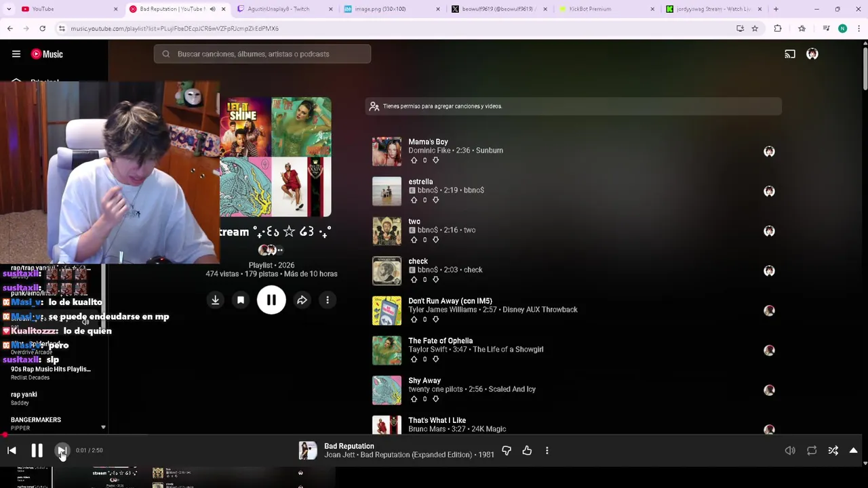Switch to the YouTube browser tab
This screenshot has height=488, width=868.
[68, 9]
